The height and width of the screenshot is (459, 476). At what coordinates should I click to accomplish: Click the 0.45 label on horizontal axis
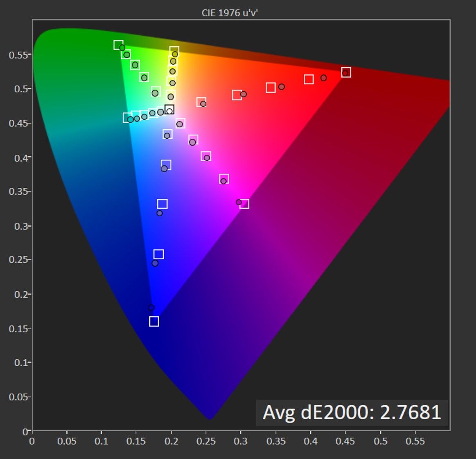[345, 441]
